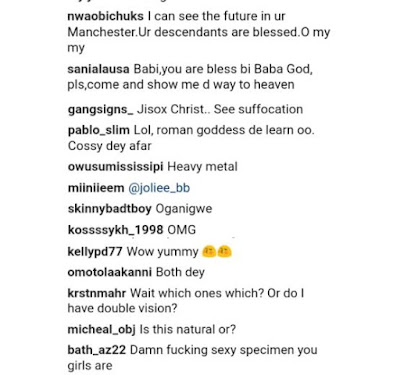Visit krstnmahr commenter profile
Image resolution: width=400 pixels, height=375 pixels.
pyautogui.click(x=97, y=293)
